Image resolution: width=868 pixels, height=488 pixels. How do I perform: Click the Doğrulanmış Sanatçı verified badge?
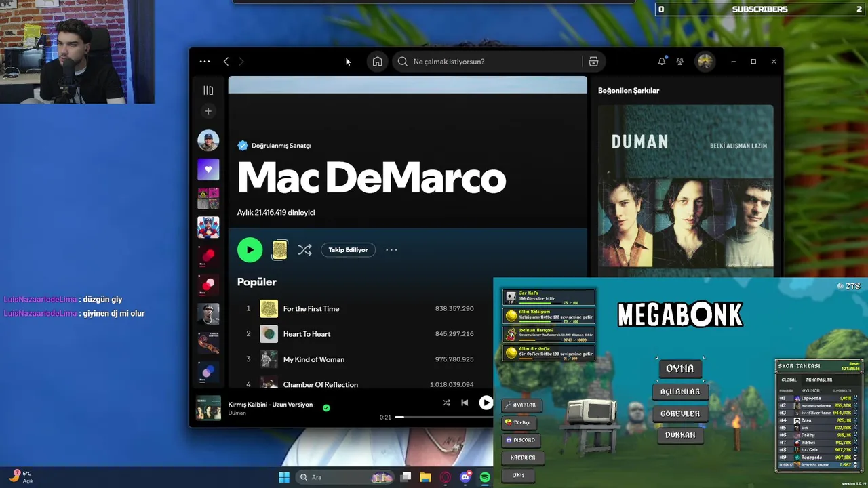(274, 146)
